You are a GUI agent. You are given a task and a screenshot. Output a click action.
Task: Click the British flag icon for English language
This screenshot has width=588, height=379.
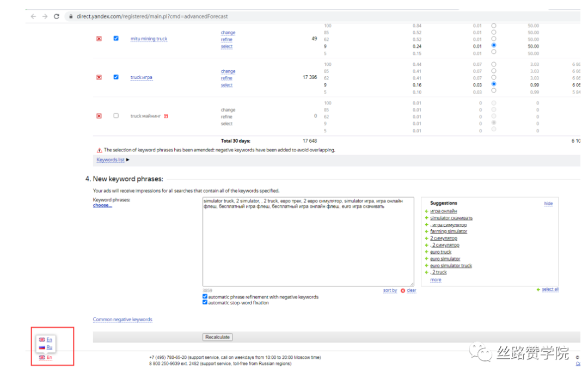[x=42, y=339]
